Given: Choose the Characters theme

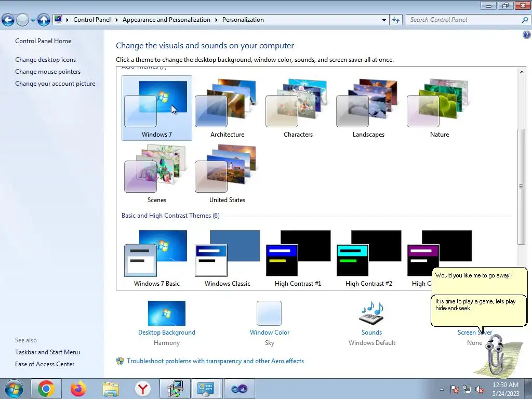Looking at the screenshot, I should coord(298,108).
